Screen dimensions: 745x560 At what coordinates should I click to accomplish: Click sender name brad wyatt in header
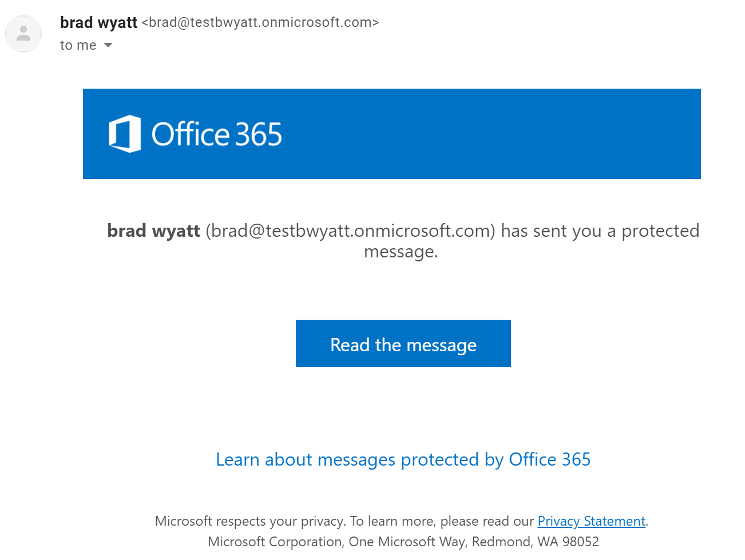point(99,22)
